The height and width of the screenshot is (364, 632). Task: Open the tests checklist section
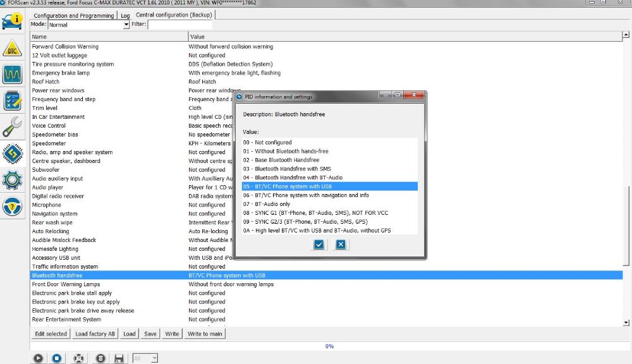13,100
